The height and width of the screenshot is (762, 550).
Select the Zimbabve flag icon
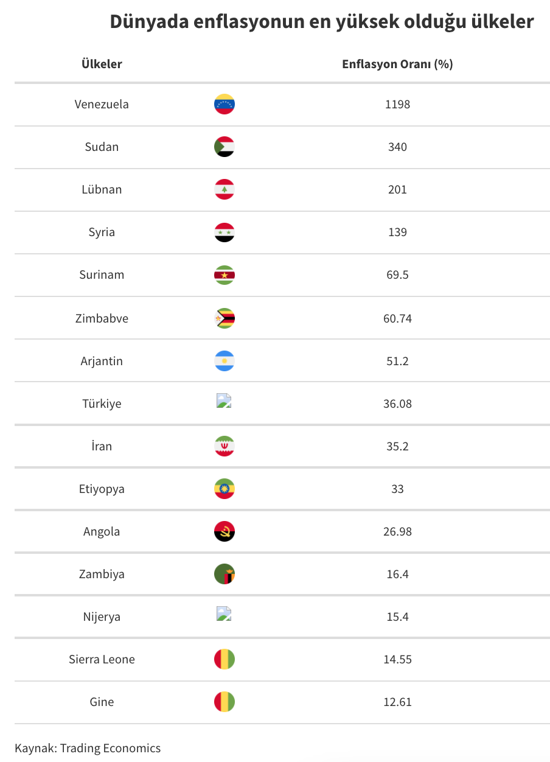224,318
